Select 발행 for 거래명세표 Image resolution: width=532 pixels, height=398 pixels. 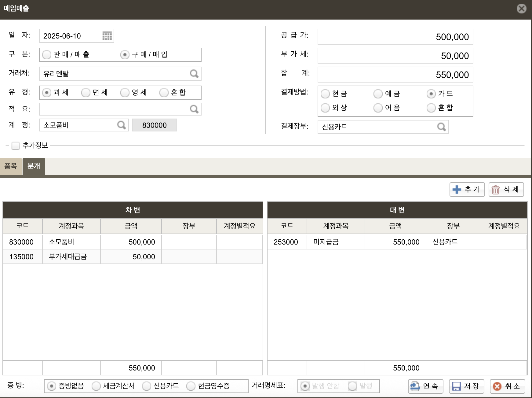[x=352, y=386]
